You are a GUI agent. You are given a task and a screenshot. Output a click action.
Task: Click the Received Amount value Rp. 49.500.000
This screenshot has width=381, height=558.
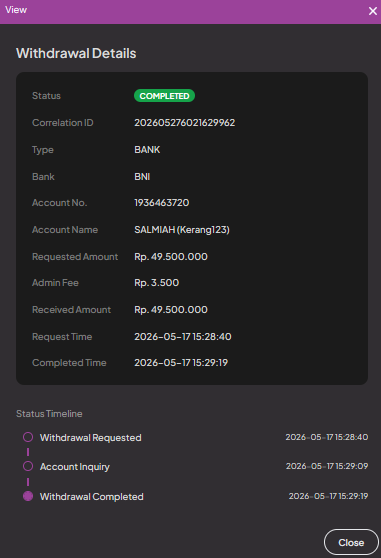pos(171,310)
